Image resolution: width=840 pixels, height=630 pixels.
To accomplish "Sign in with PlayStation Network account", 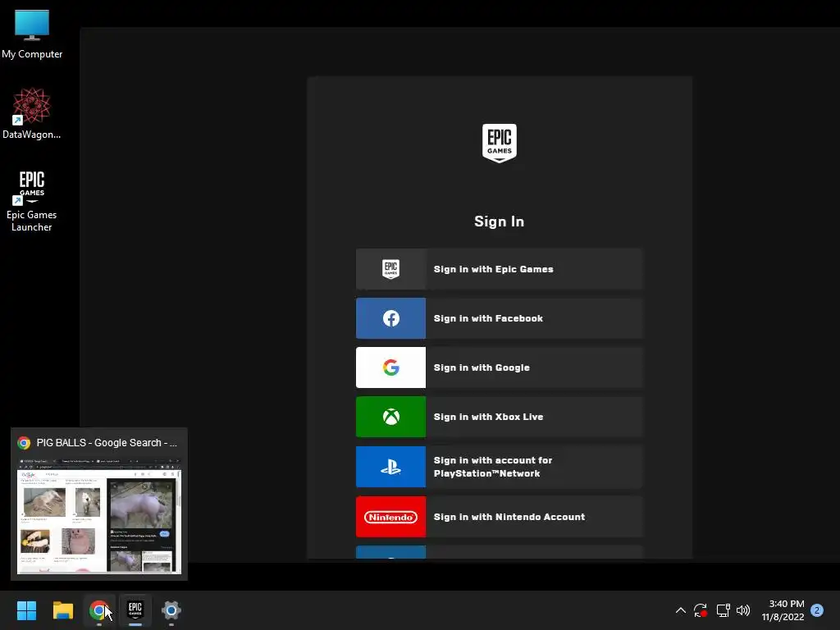I will coord(499,467).
